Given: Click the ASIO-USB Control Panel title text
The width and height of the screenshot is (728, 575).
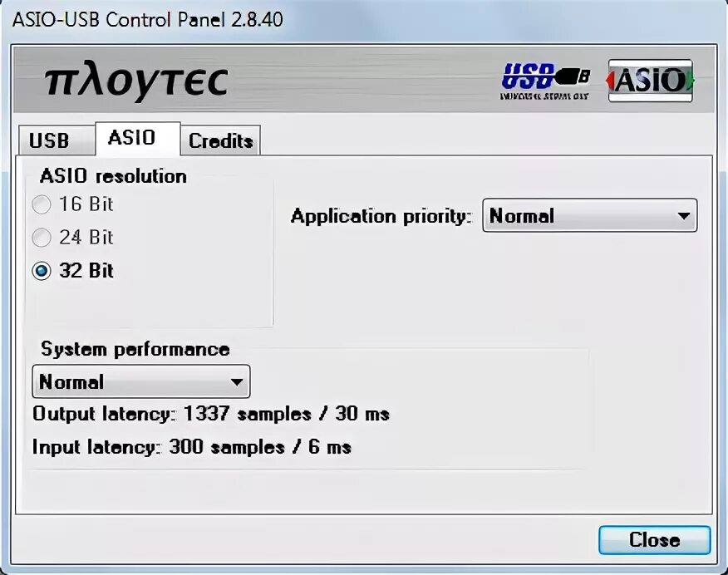Looking at the screenshot, I should click(x=148, y=20).
